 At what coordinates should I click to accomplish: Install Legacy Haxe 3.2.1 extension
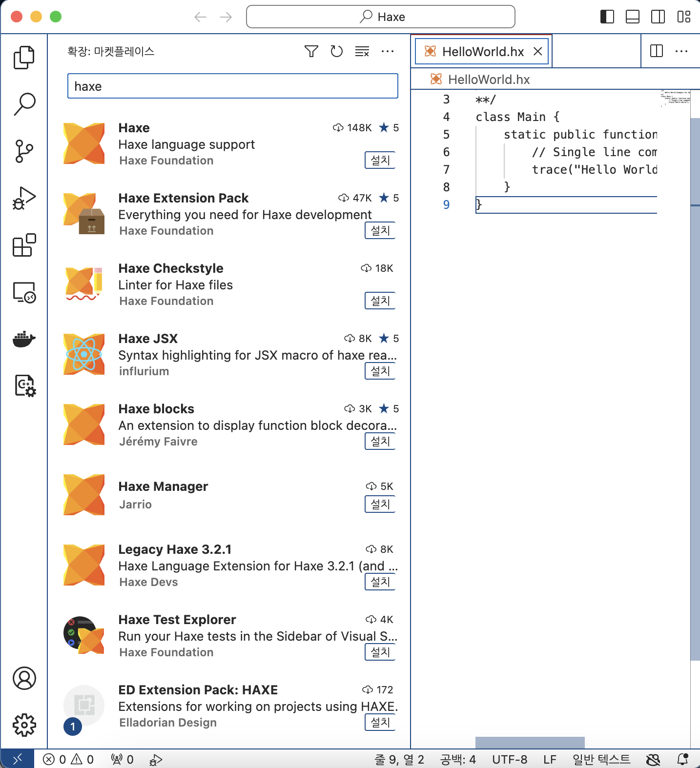[x=380, y=582]
